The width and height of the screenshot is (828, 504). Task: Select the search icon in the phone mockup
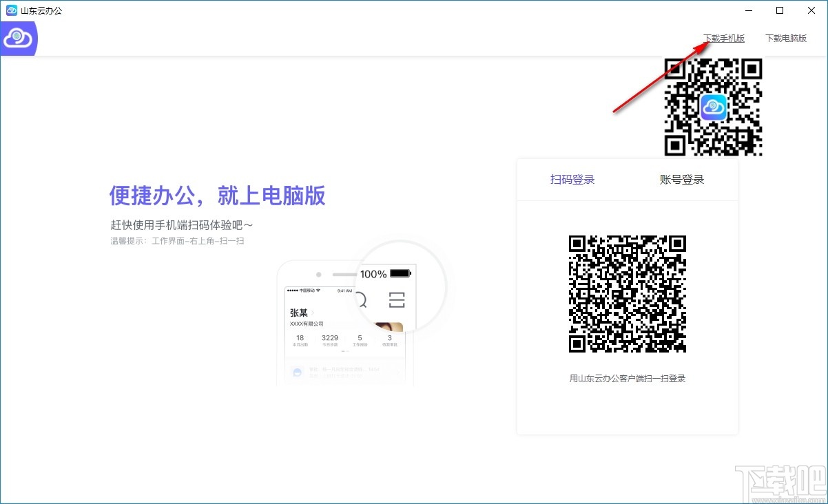tap(363, 300)
